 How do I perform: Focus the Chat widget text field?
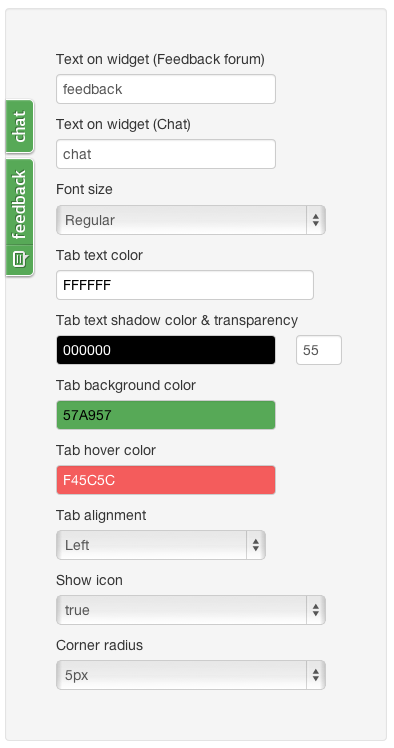[x=166, y=154]
